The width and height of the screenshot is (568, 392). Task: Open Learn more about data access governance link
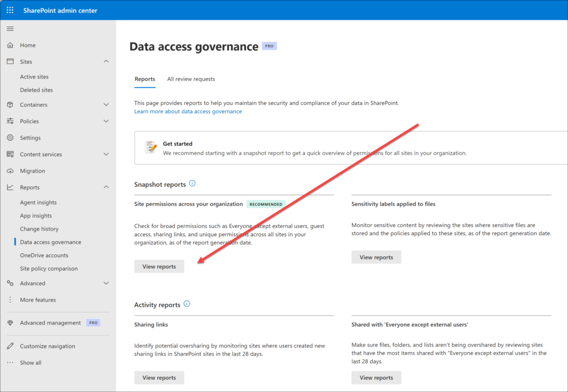click(188, 111)
